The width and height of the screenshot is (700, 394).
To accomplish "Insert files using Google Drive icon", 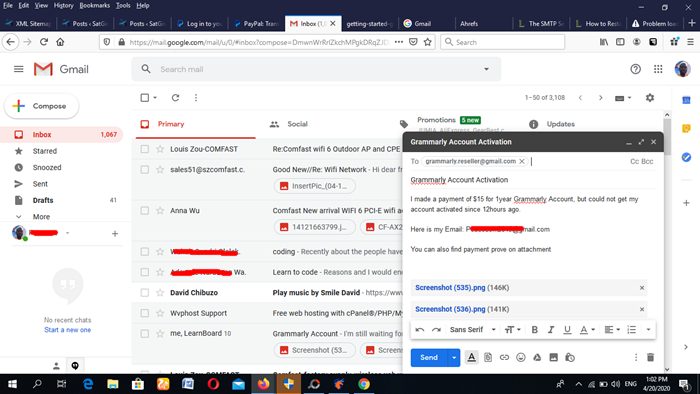I will 537,357.
